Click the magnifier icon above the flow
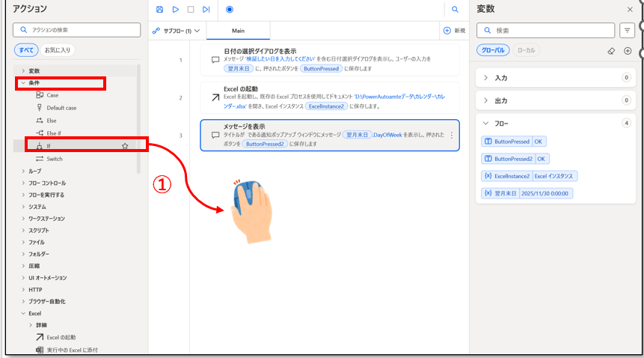Screen dimensions: 644x358 [455, 10]
